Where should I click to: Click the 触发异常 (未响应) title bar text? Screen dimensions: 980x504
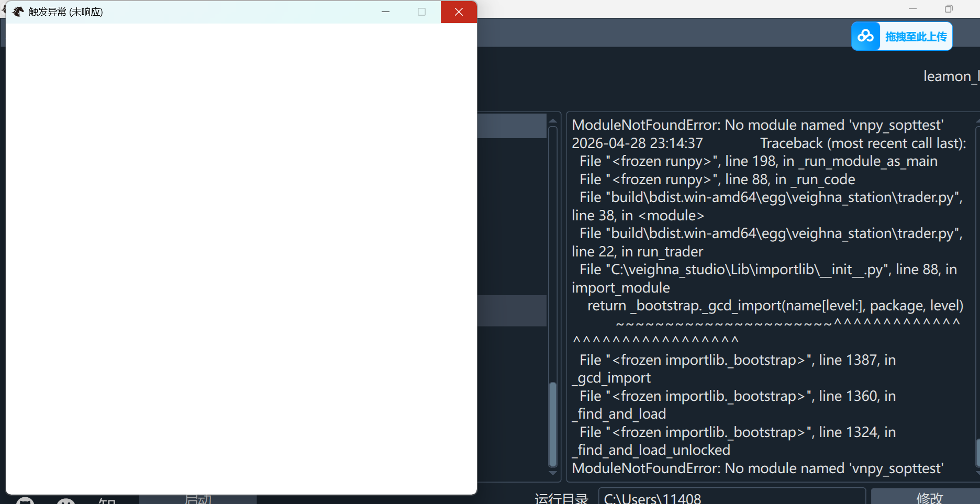point(66,12)
